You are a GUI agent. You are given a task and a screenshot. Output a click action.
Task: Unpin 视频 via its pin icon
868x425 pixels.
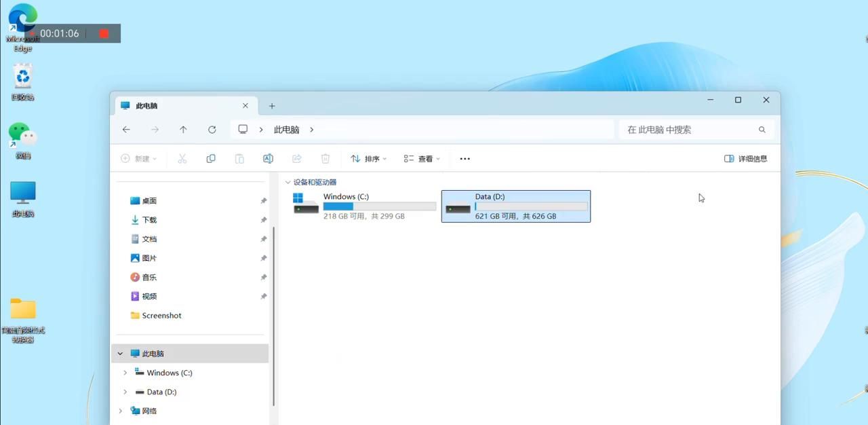[263, 296]
